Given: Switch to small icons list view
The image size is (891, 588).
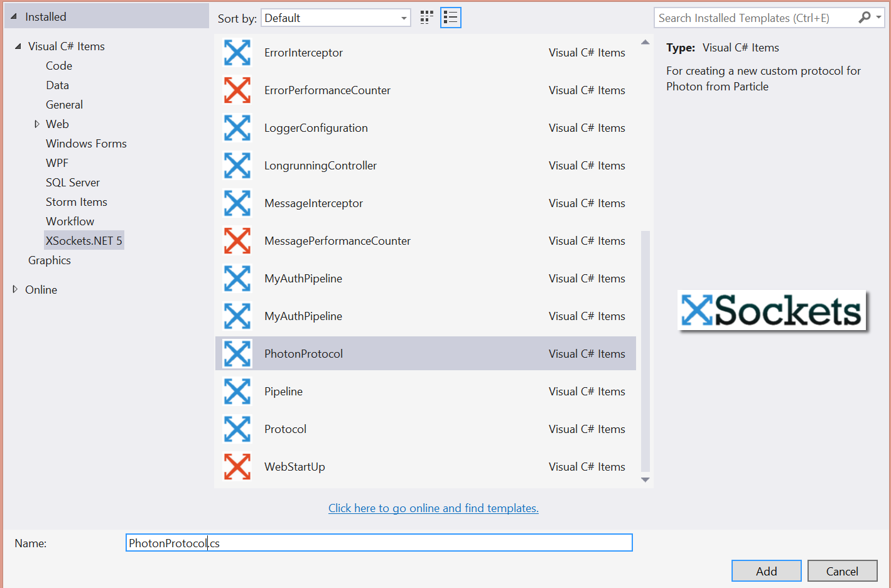Looking at the screenshot, I should click(x=450, y=18).
